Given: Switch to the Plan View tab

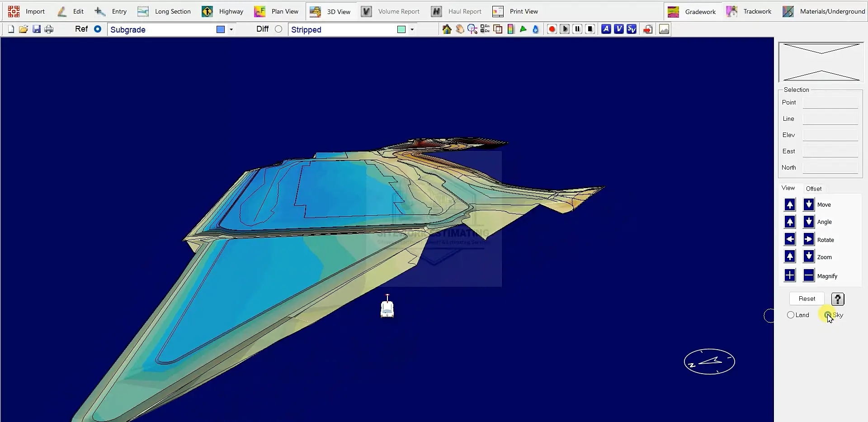Looking at the screenshot, I should coord(276,11).
